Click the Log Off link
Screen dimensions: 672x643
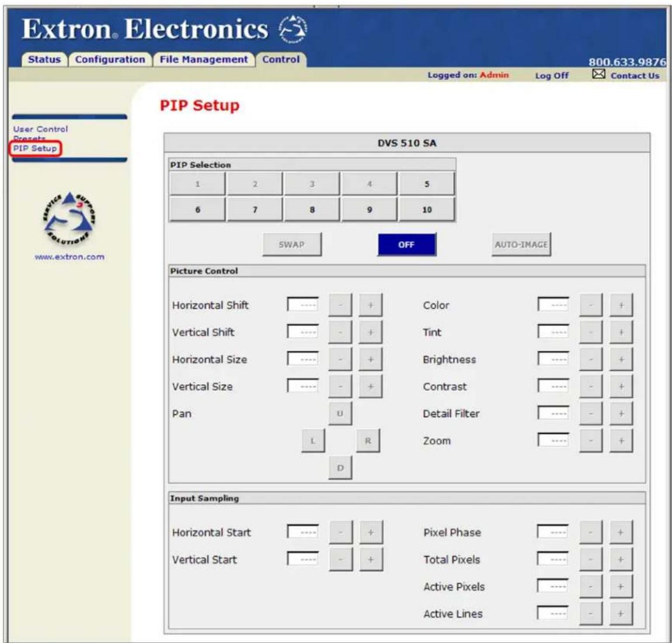point(552,76)
